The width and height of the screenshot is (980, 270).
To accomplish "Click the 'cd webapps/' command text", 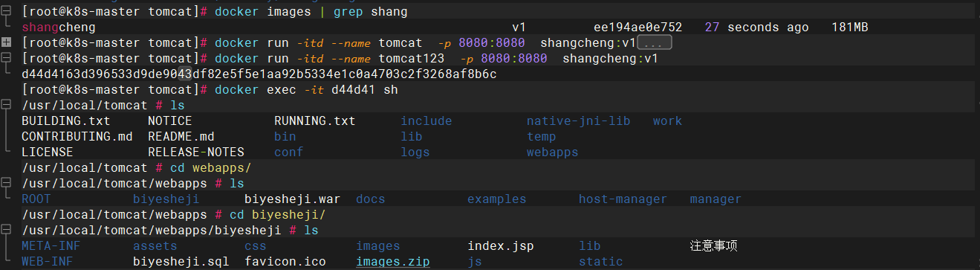I will pos(211,168).
